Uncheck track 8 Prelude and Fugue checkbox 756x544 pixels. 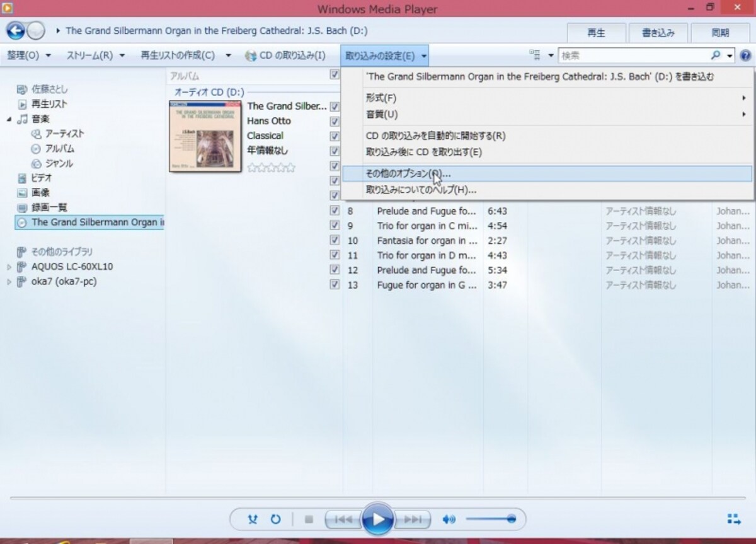coord(335,211)
